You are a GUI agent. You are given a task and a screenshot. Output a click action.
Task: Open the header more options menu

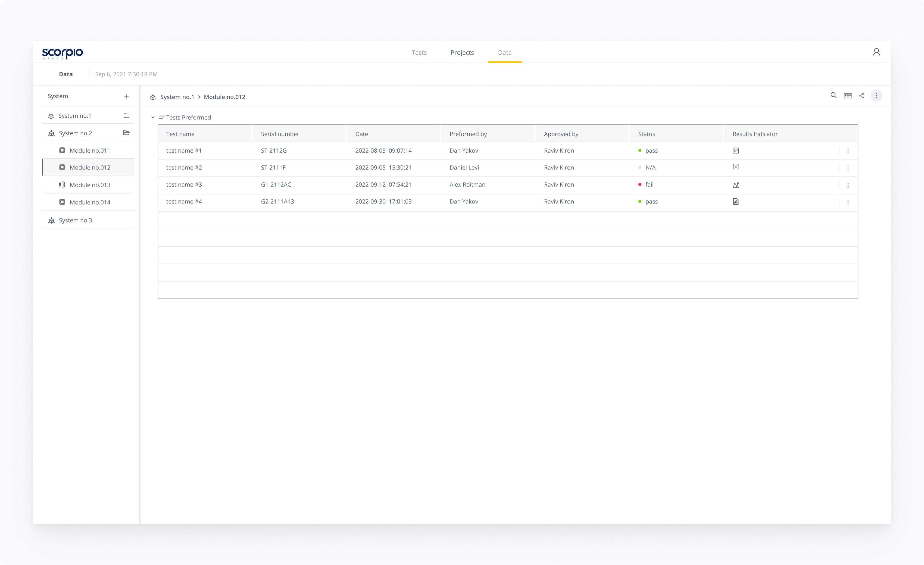(876, 96)
